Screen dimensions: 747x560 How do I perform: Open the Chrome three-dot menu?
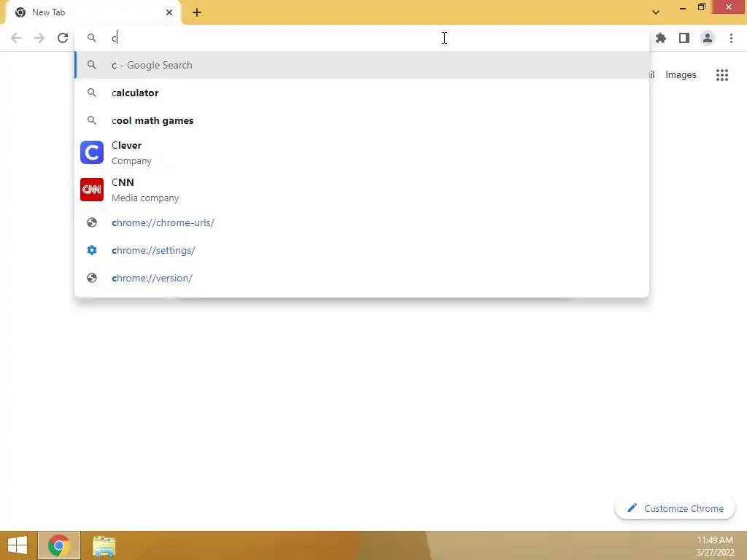point(731,38)
